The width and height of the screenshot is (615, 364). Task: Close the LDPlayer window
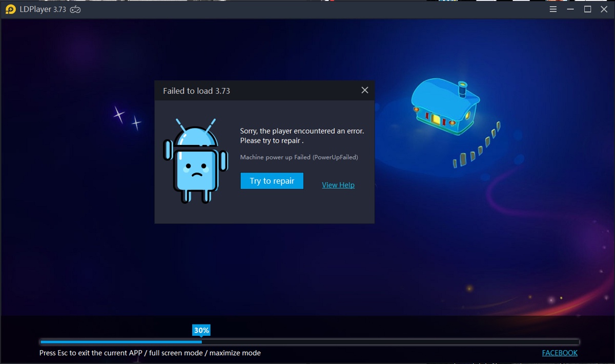pyautogui.click(x=604, y=9)
